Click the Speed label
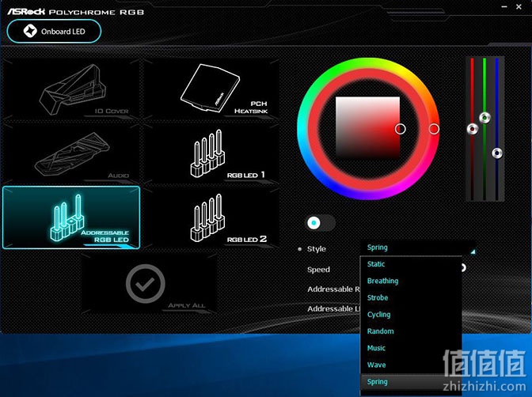This screenshot has height=397, width=532. pos(318,270)
